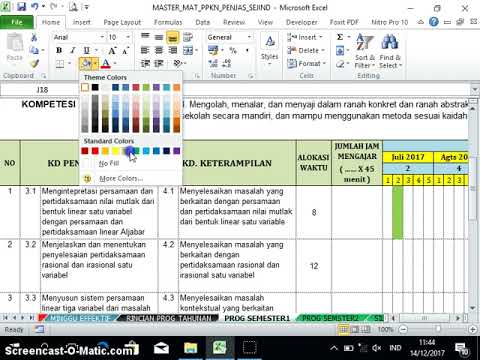Toggle Bottom Align
The image size is (480, 360).
173,38
